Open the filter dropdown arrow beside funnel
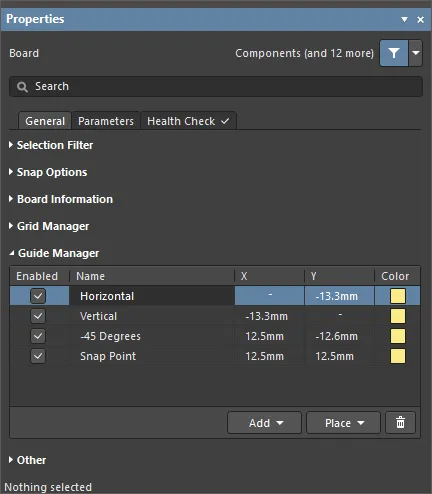The height and width of the screenshot is (494, 432). tap(416, 53)
